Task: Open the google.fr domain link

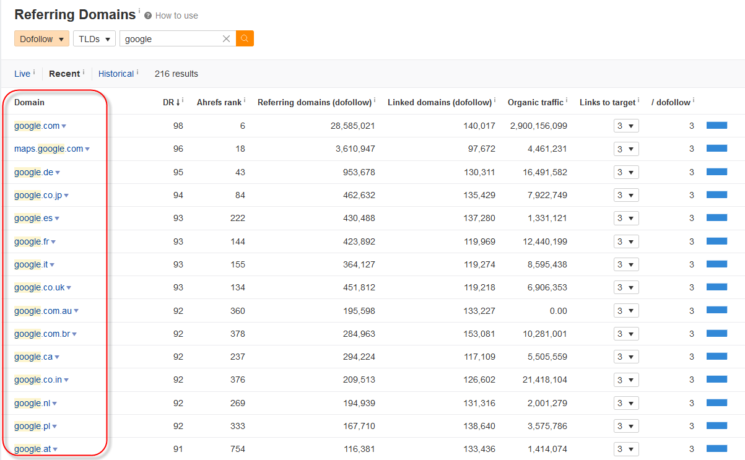Action: click(x=31, y=241)
